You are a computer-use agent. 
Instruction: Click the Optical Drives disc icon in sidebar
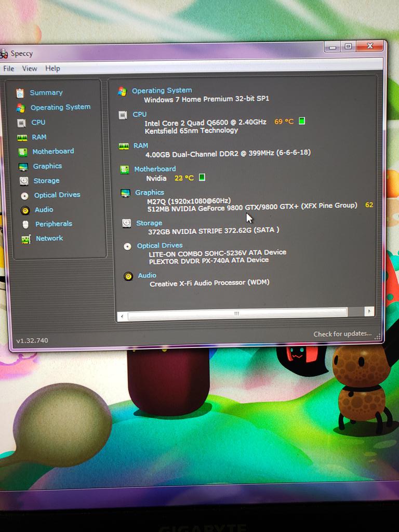(24, 196)
